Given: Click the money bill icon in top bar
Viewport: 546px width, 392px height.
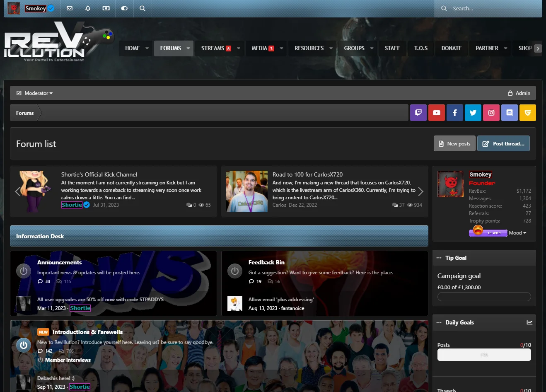Looking at the screenshot, I should pyautogui.click(x=106, y=8).
